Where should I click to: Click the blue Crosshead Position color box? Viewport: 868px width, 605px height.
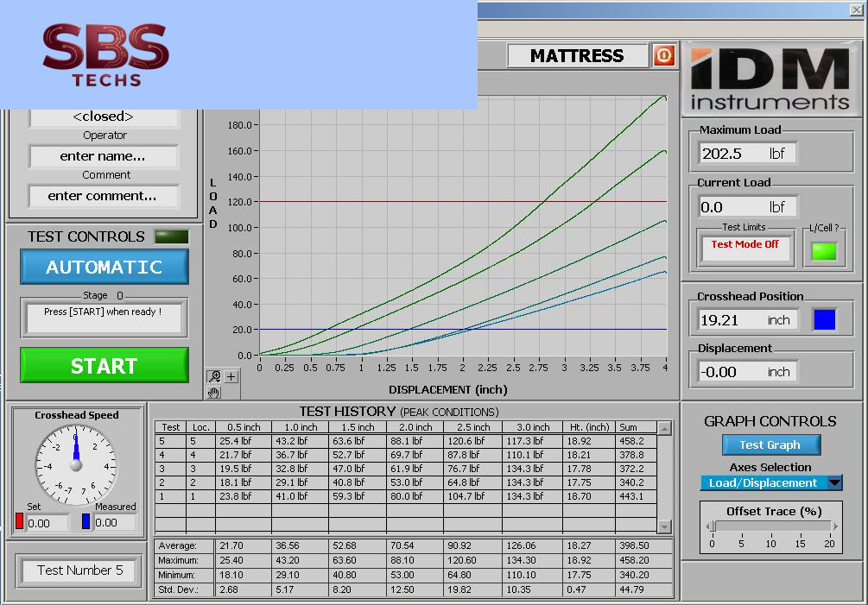point(824,319)
